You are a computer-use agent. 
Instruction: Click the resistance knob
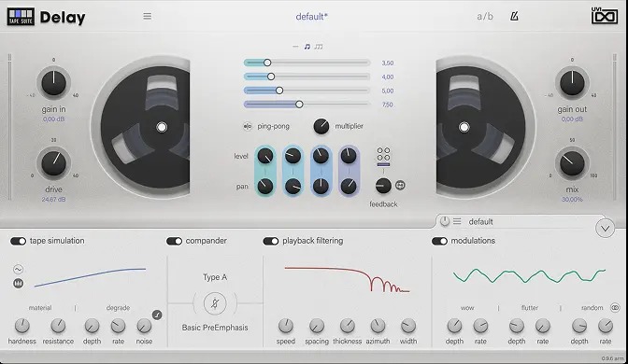(58, 326)
